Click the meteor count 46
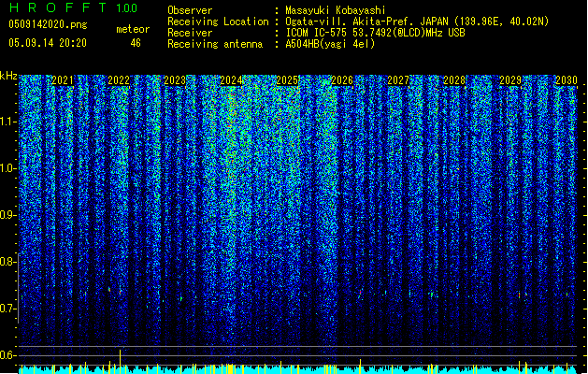The image size is (588, 374). click(136, 43)
